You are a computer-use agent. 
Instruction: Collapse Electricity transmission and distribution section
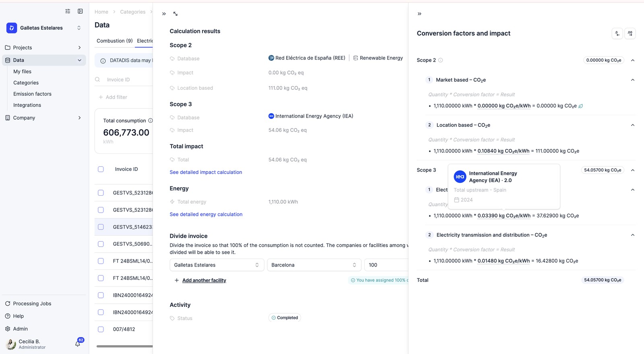coord(633,235)
